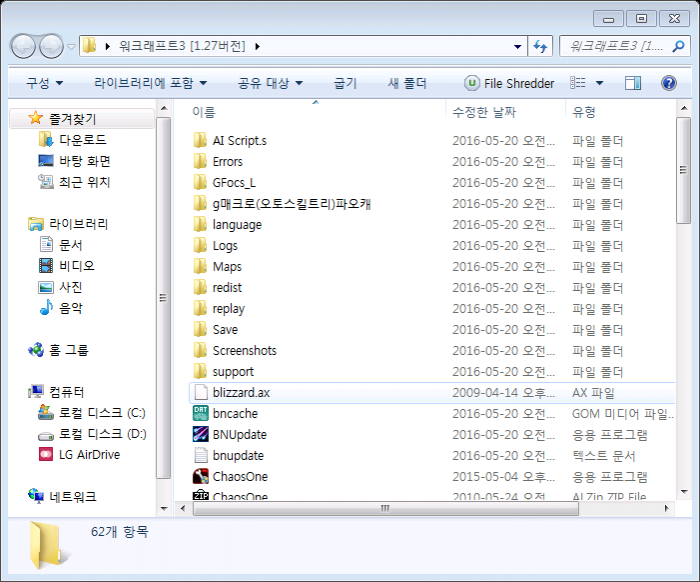Click the file list scroll down arrow

click(x=683, y=492)
